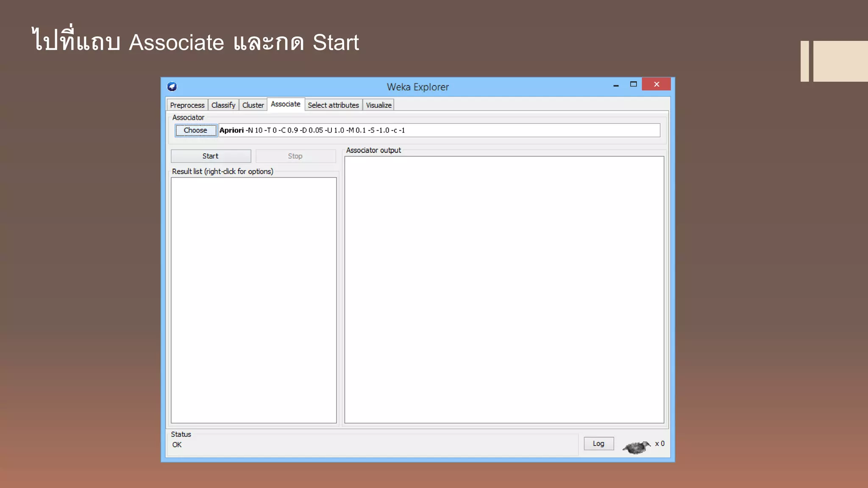This screenshot has height=488, width=868.
Task: Open the Preprocess tab
Action: click(x=187, y=105)
